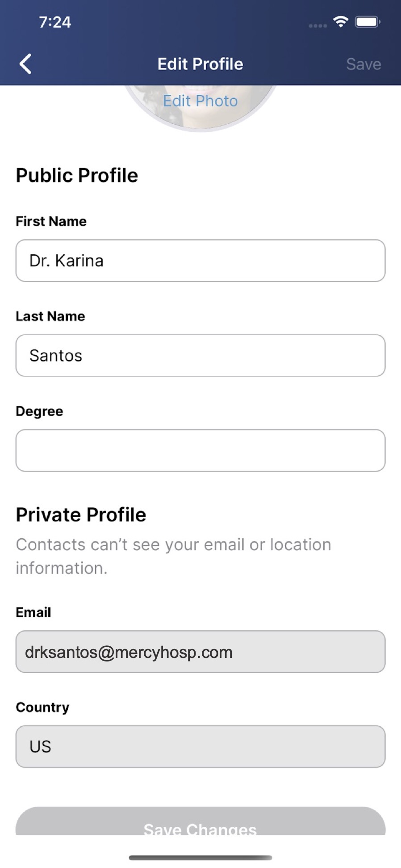Tap Save in the top bar

click(x=363, y=64)
